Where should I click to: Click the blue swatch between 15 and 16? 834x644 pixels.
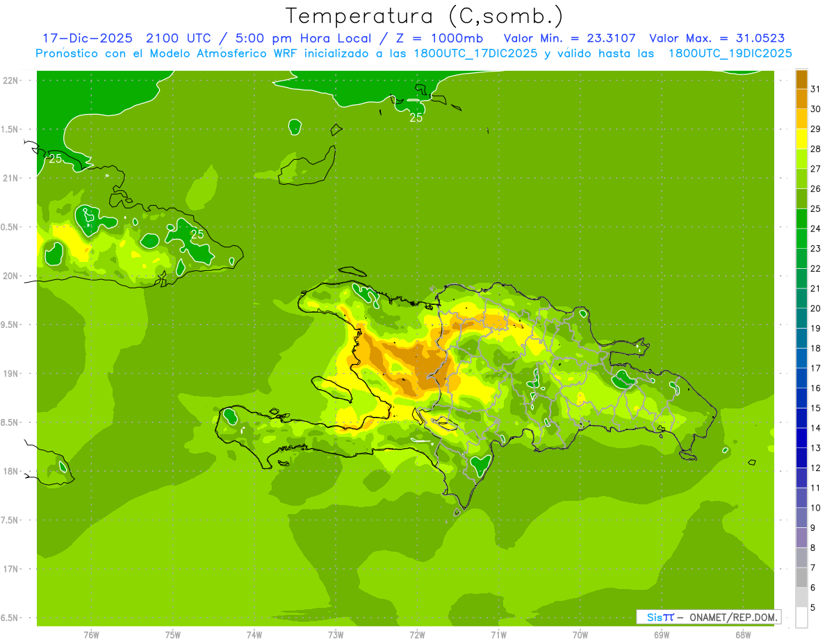pos(801,398)
